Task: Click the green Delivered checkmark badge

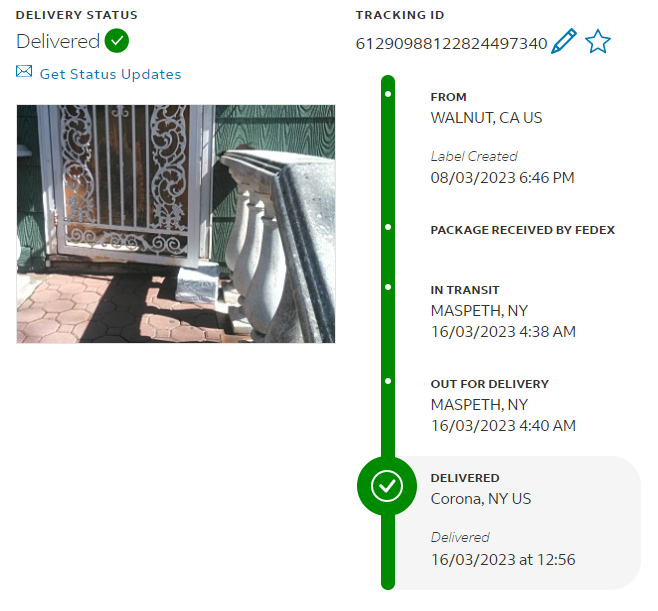Action: click(x=117, y=41)
